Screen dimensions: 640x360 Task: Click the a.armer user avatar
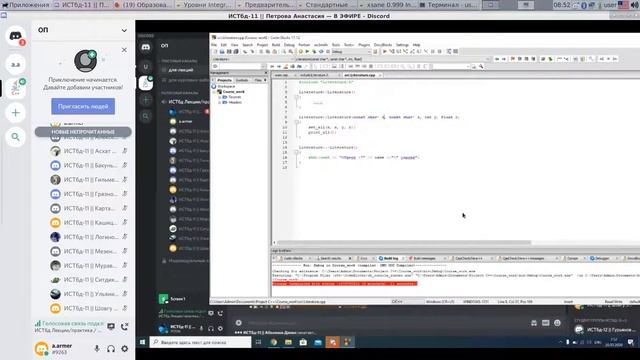coord(42,349)
